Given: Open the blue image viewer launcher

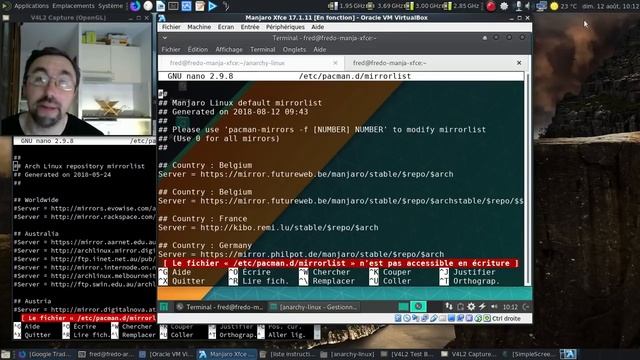Looking at the screenshot, I should pos(187,6).
